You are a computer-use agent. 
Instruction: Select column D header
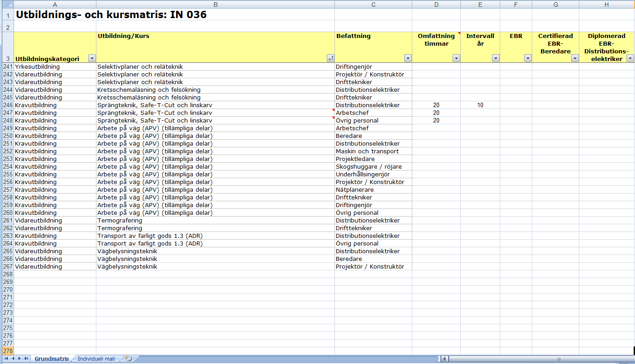436,5
